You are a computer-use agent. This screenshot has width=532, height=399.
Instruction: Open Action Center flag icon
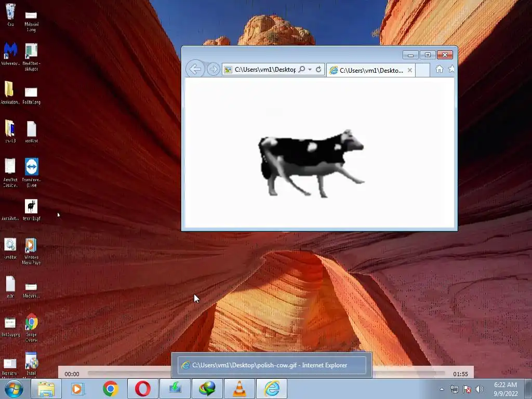click(x=467, y=389)
